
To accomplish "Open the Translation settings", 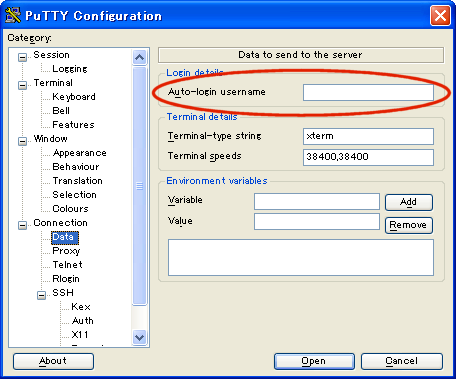I will click(77, 181).
